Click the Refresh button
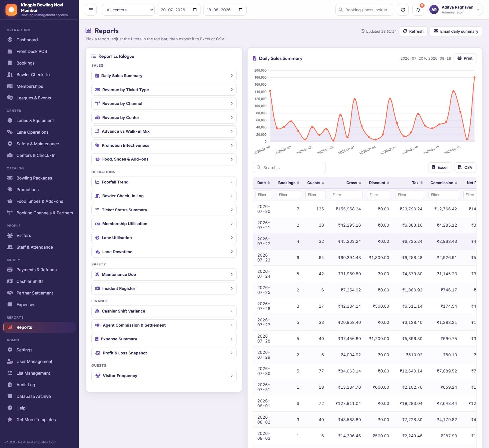489x448 pixels. (x=413, y=31)
